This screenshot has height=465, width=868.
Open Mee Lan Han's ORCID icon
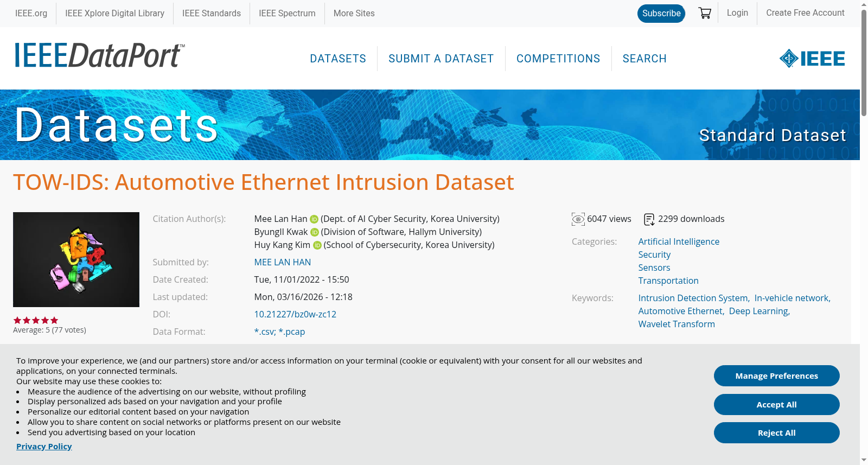[314, 219]
